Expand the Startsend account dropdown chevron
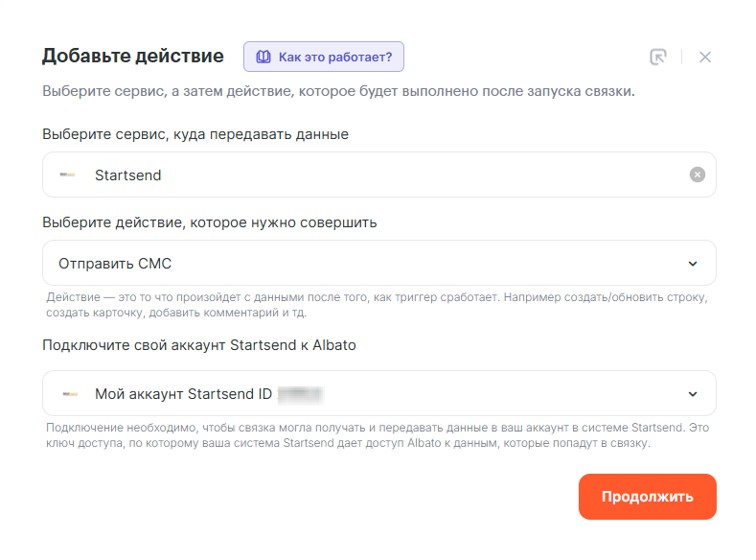This screenshot has width=756, height=560. point(694,394)
